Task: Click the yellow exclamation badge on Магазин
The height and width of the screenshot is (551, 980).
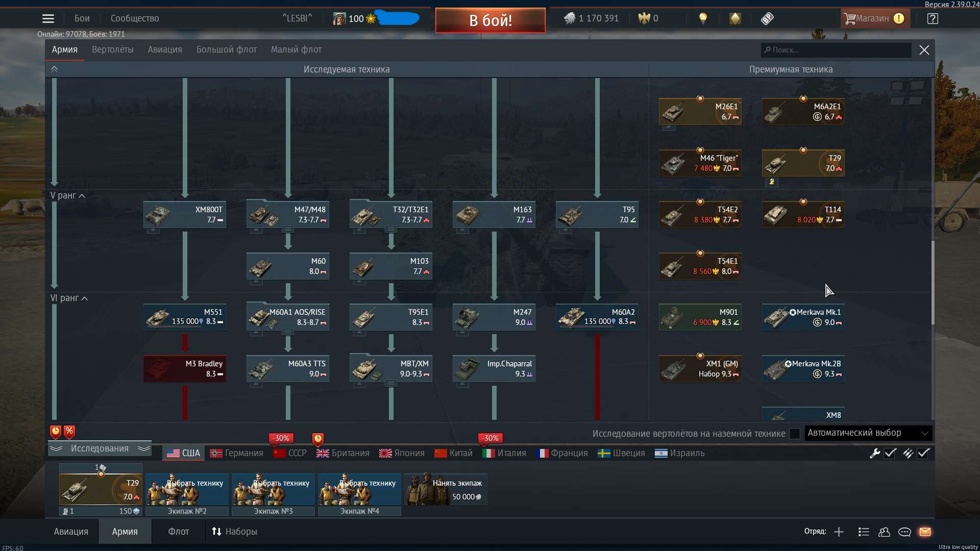Action: tap(899, 18)
